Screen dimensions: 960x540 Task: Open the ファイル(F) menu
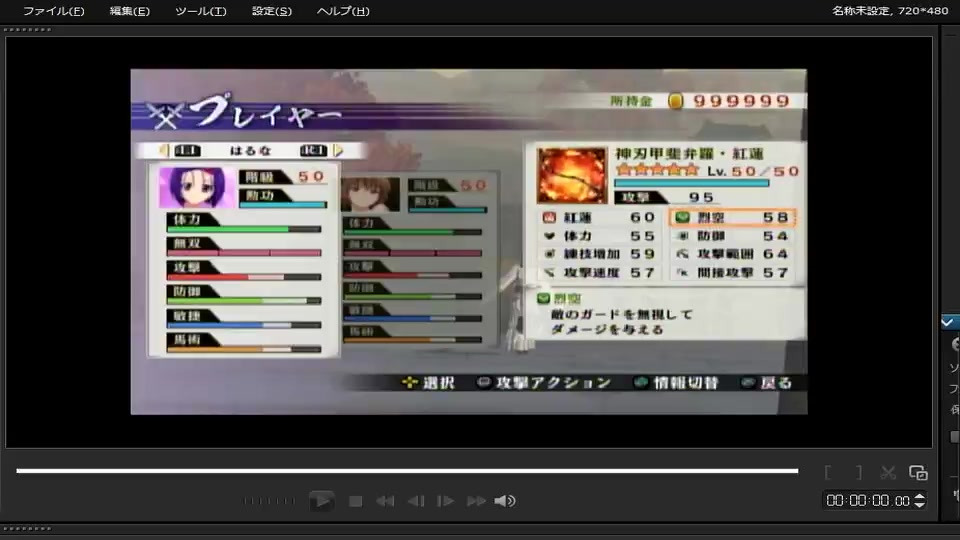pyautogui.click(x=53, y=11)
